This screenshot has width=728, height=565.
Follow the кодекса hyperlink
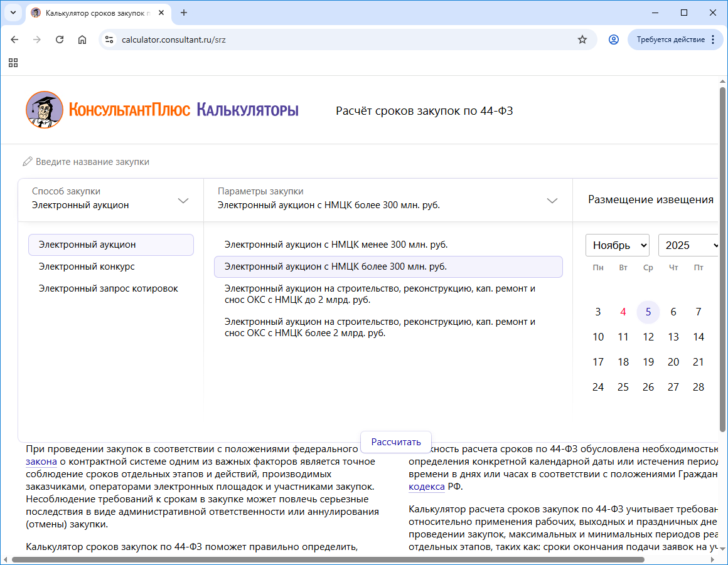(x=427, y=487)
